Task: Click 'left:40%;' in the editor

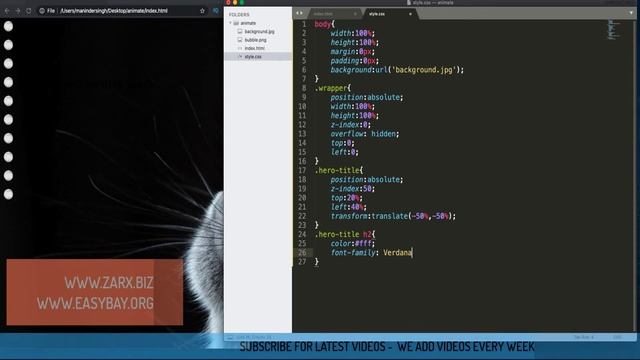Action: point(349,207)
